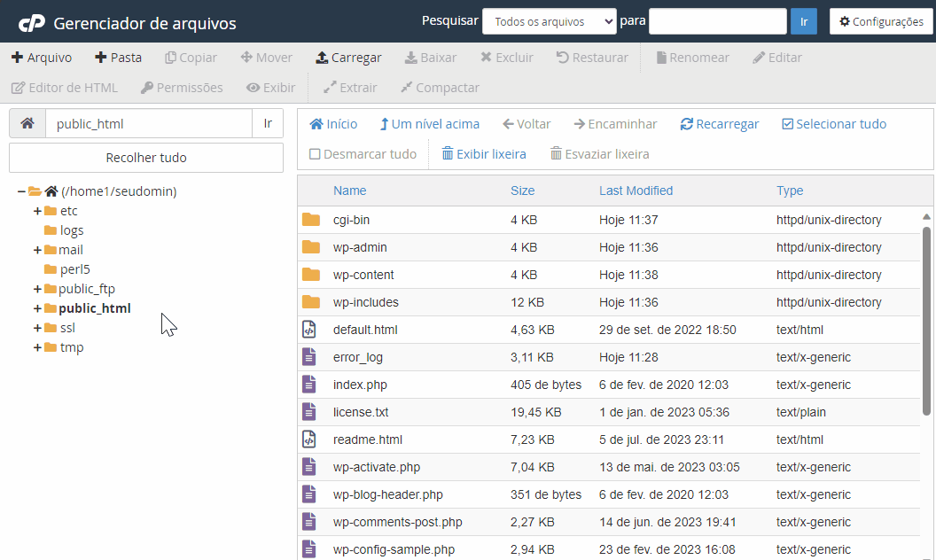Select the index.php file name
This screenshot has height=560, width=936.
tap(360, 385)
